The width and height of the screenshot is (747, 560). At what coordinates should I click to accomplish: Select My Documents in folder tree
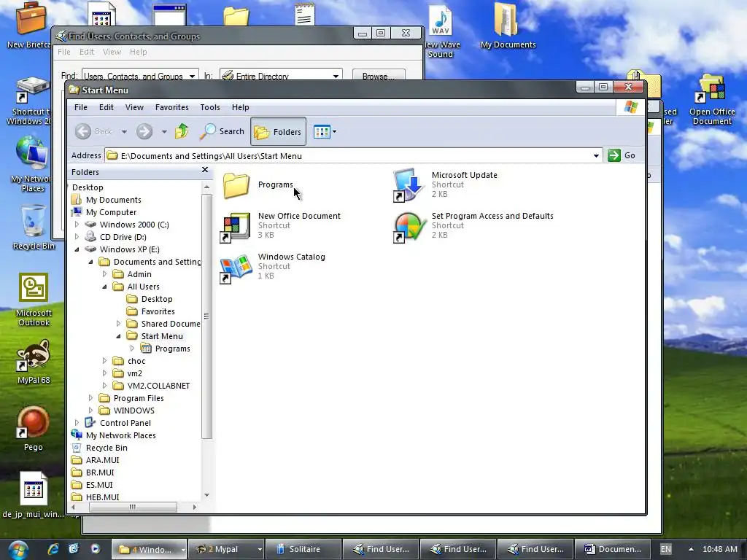pyautogui.click(x=113, y=200)
